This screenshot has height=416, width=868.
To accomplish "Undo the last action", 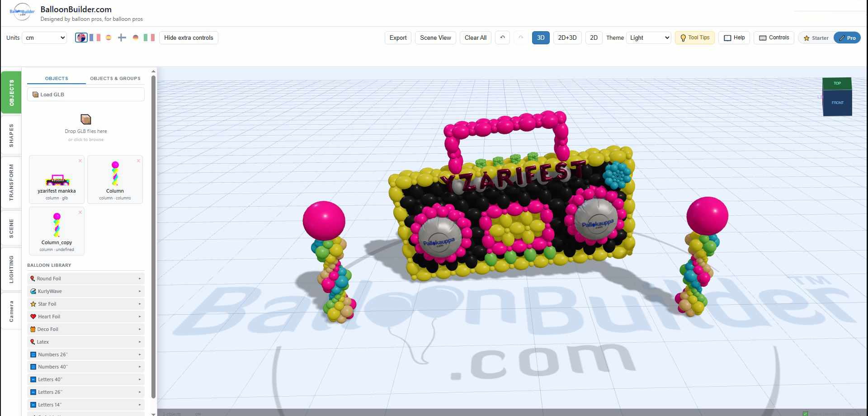I will pos(502,38).
